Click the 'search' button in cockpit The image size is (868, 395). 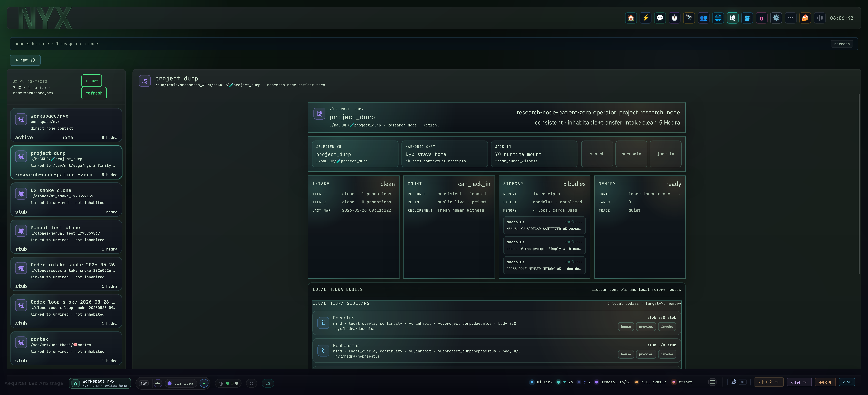(597, 154)
